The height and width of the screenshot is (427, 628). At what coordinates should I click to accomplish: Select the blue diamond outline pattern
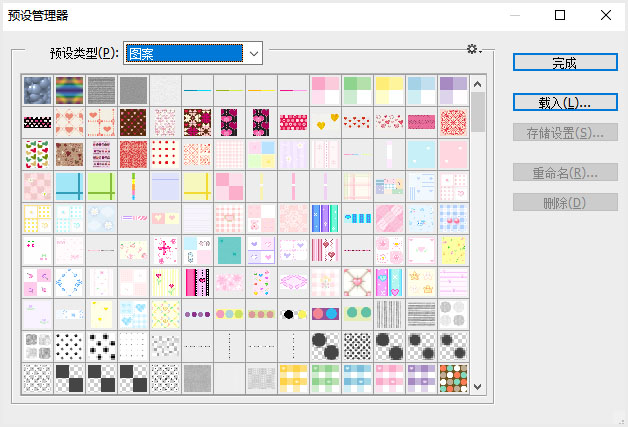point(69,283)
